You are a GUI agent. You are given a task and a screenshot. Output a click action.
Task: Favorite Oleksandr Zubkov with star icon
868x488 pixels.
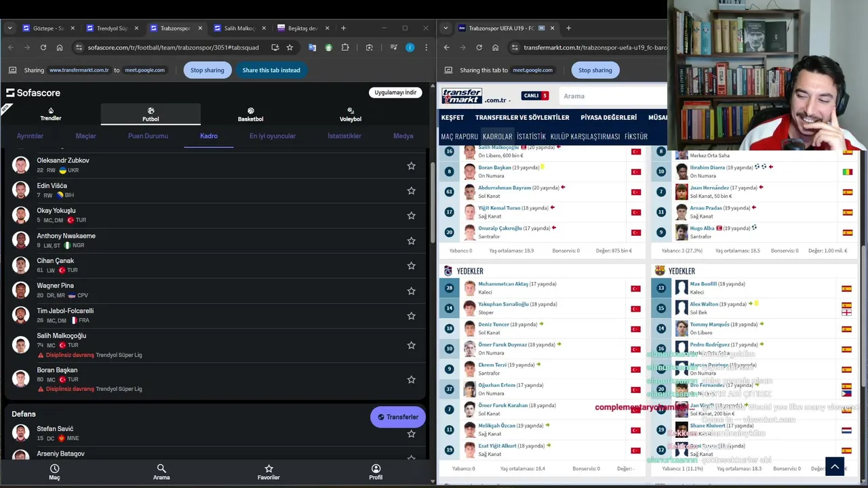point(411,165)
